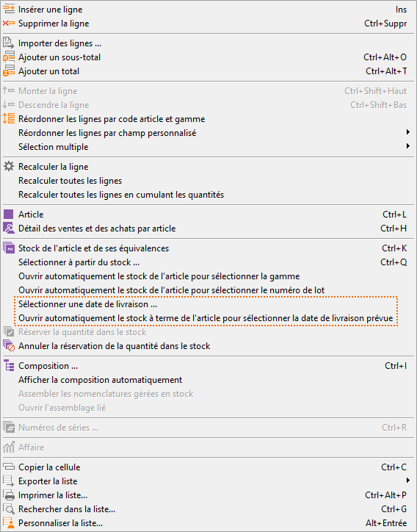Expand the Sélection multiple submenu arrow
The image size is (417, 532).
pos(408,146)
